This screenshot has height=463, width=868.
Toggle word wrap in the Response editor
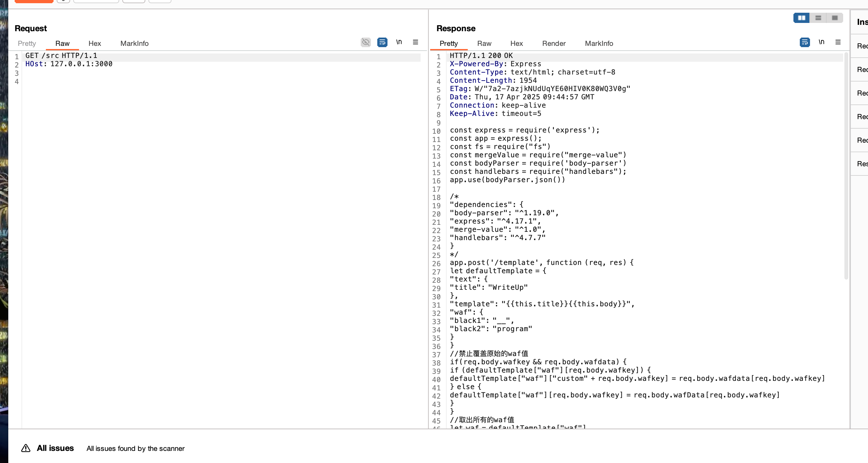[805, 42]
